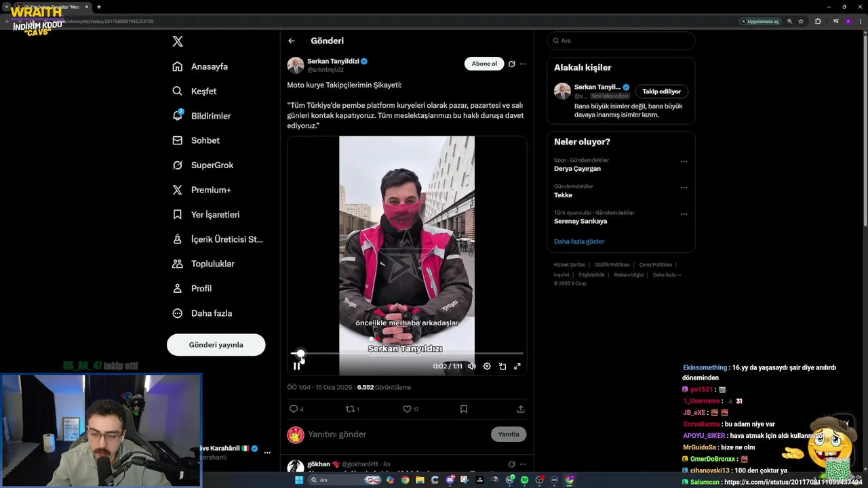
Task: Open Serenay Sarıkaya trending topic
Action: tap(580, 221)
